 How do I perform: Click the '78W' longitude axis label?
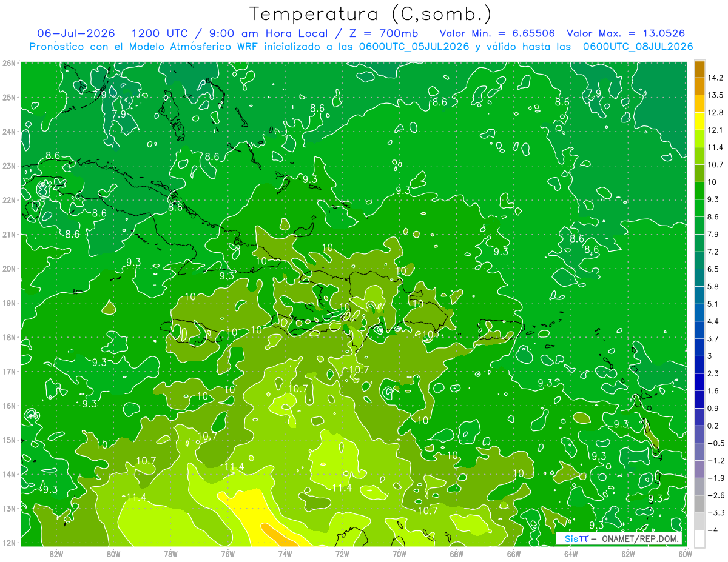coord(170,554)
